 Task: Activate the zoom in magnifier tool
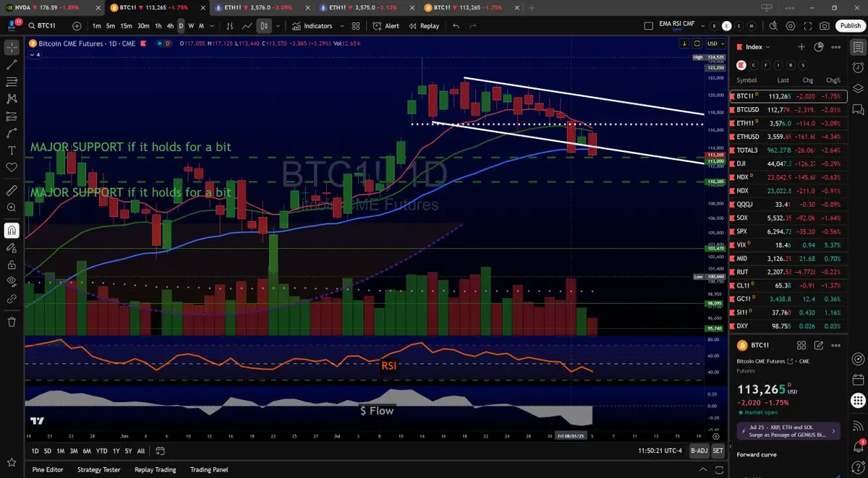[12, 208]
